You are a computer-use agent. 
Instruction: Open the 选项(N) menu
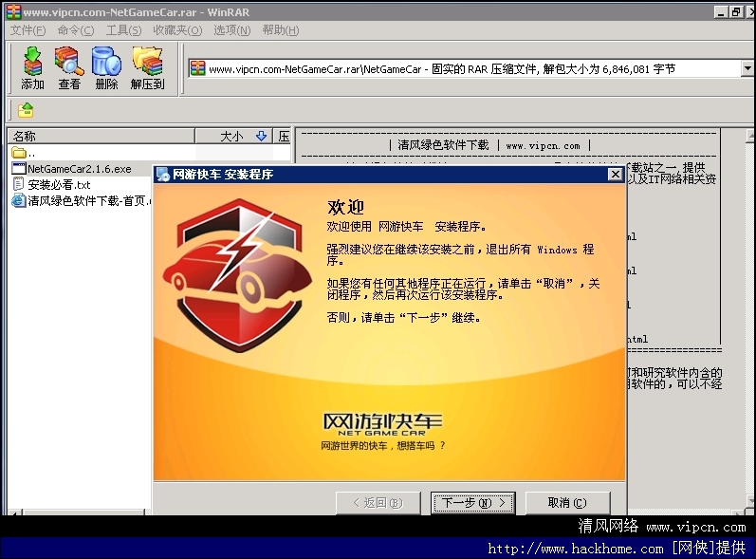click(231, 30)
